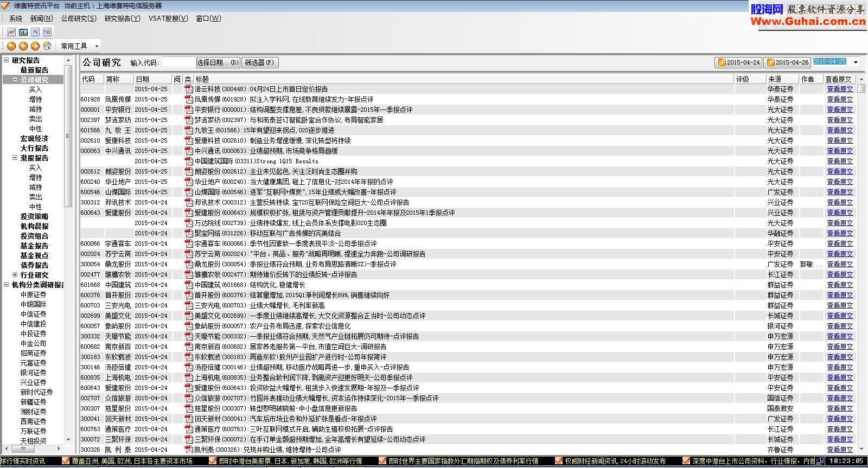Open the 系统 menu

click(16, 18)
